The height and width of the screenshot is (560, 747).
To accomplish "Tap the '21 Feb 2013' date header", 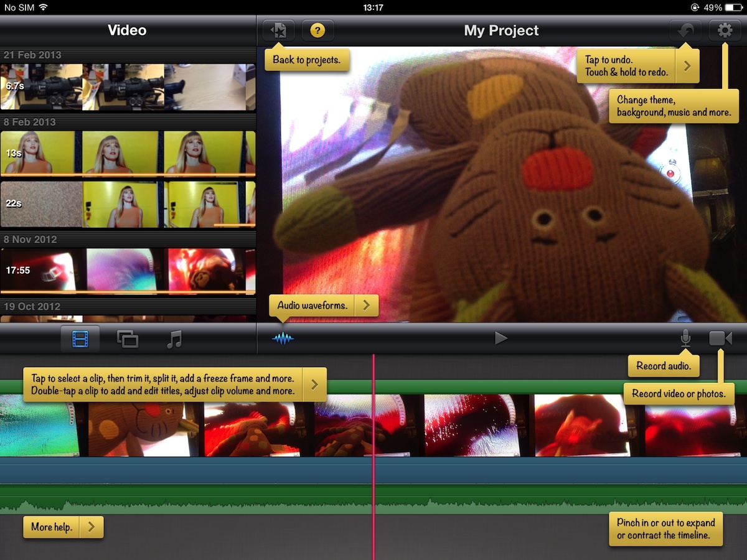I will pyautogui.click(x=32, y=55).
